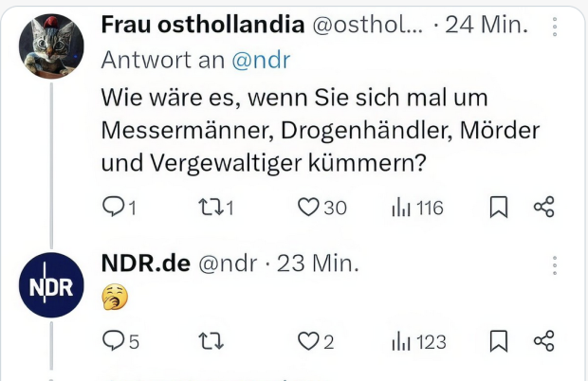Image resolution: width=588 pixels, height=381 pixels.
Task: Bookmark the NDR.de reply
Action: (498, 341)
